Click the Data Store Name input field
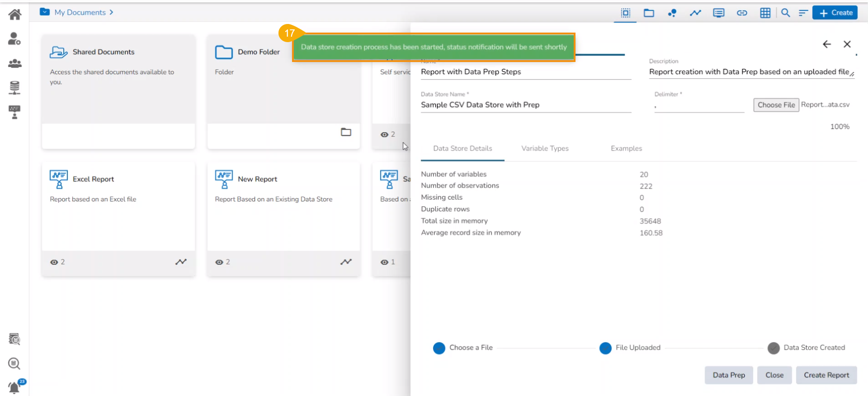Screen dimensions: 868x396 pos(525,105)
